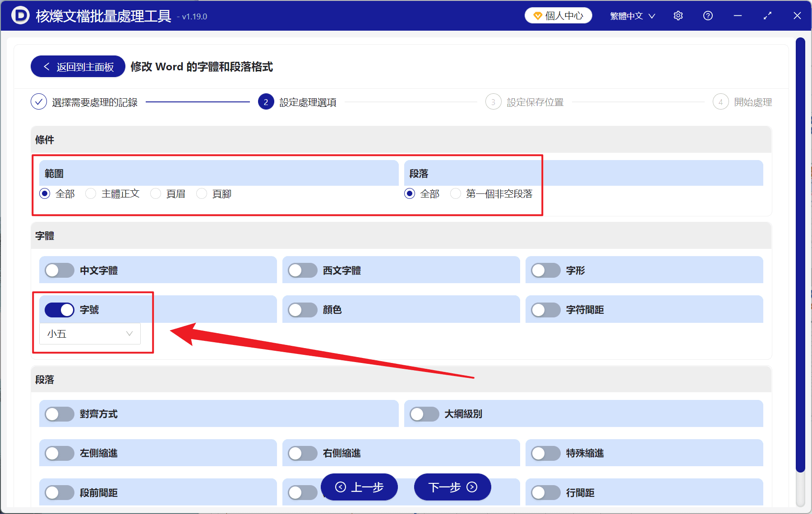Open the settings gear icon
This screenshot has height=514, width=812.
[678, 15]
